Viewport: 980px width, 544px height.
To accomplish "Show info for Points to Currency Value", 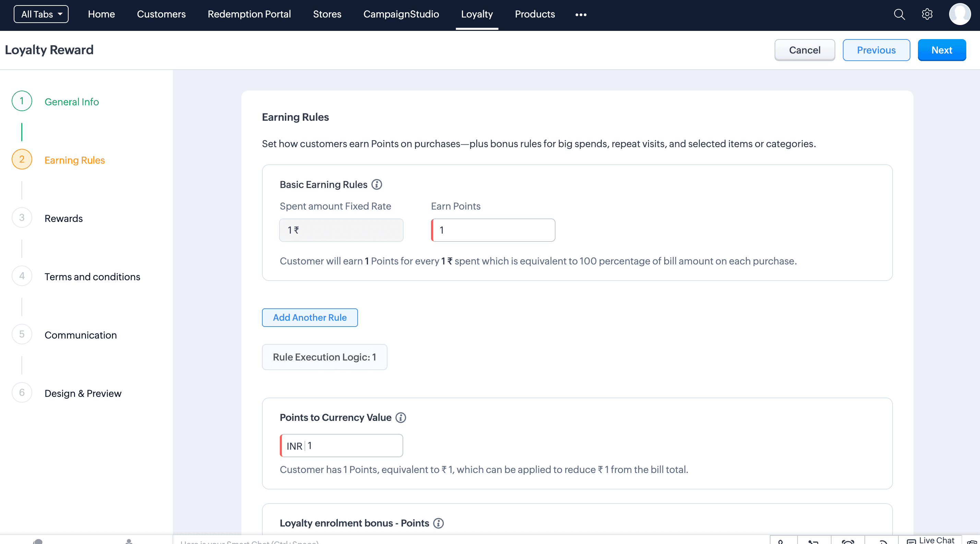I will pos(401,417).
